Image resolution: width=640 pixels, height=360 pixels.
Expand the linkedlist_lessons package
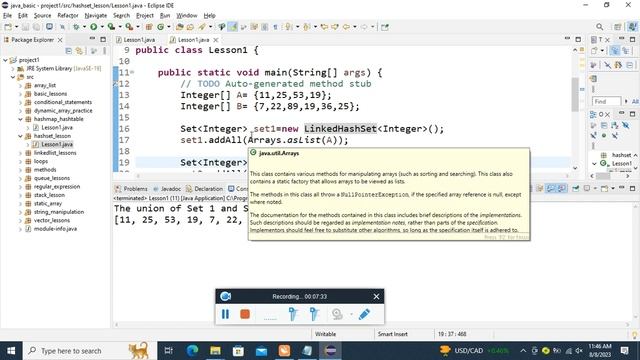click(x=20, y=153)
